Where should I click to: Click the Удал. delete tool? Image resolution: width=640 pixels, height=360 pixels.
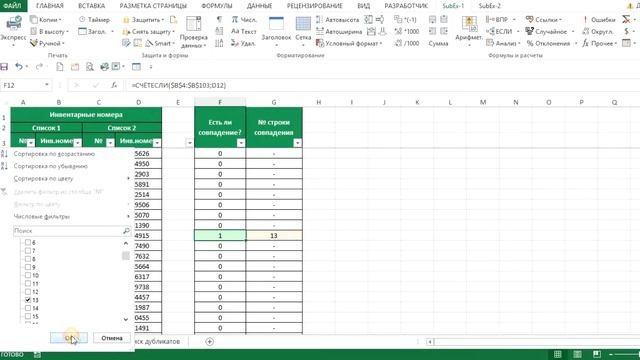[x=243, y=43]
